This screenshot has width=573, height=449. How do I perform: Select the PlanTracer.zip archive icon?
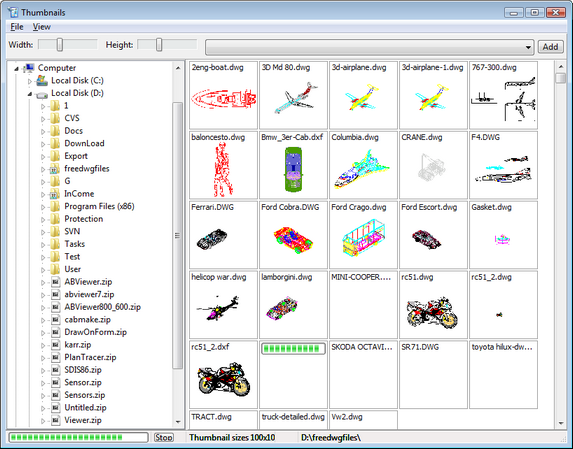(x=55, y=357)
